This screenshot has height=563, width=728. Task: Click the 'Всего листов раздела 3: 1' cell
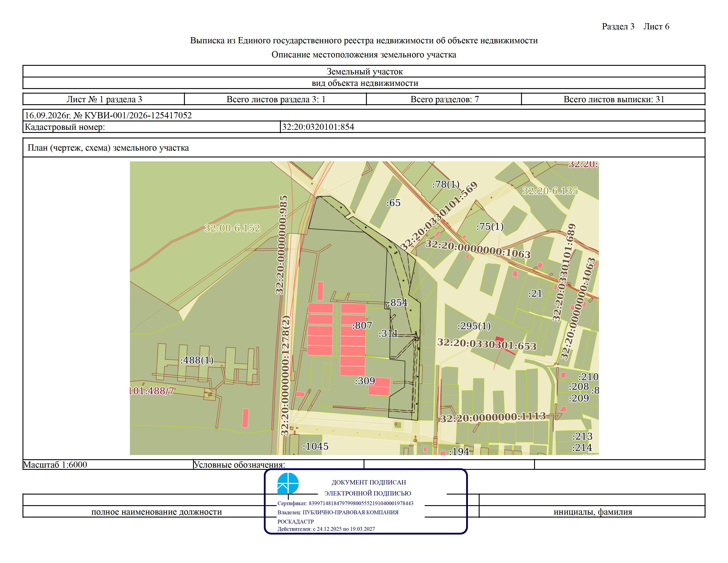pyautogui.click(x=276, y=99)
